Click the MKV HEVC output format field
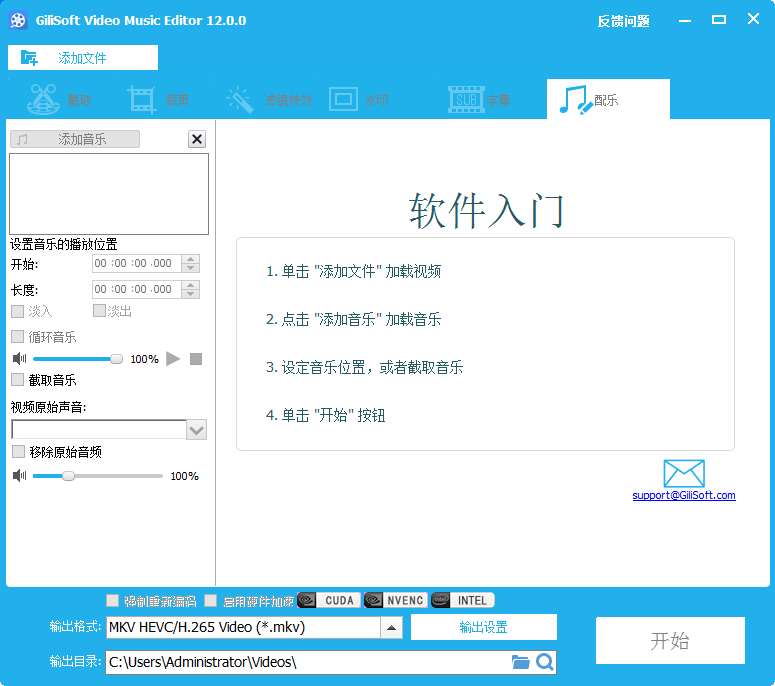 (x=243, y=628)
